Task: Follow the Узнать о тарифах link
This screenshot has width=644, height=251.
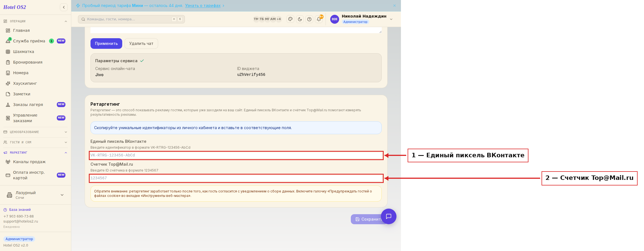Action: [203, 6]
